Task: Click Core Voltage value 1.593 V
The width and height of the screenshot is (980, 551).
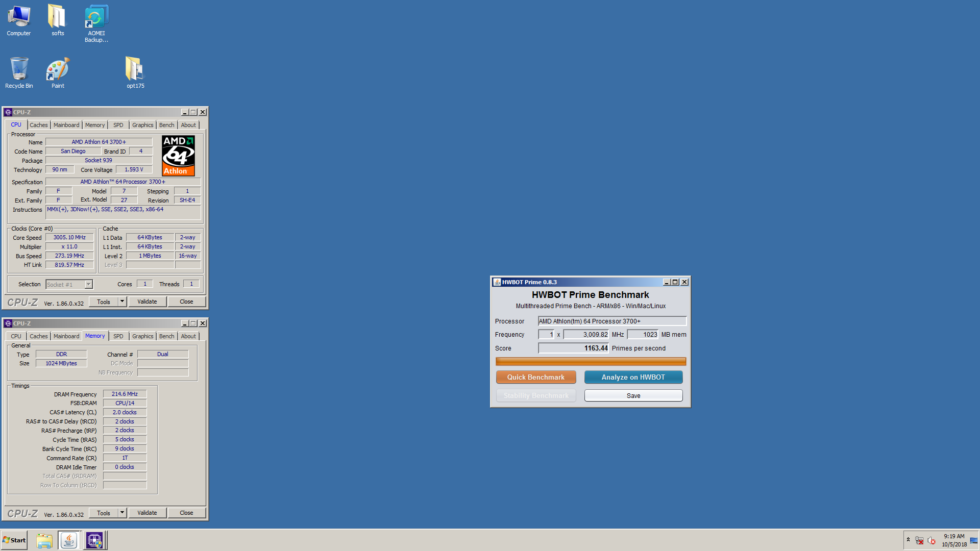Action: coord(134,169)
